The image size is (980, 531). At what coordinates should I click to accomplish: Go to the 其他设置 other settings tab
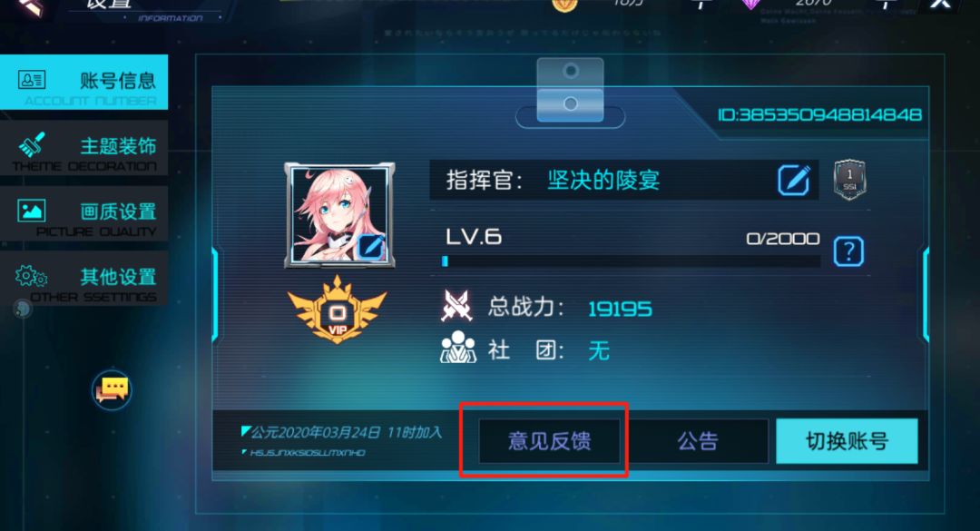pyautogui.click(x=83, y=280)
